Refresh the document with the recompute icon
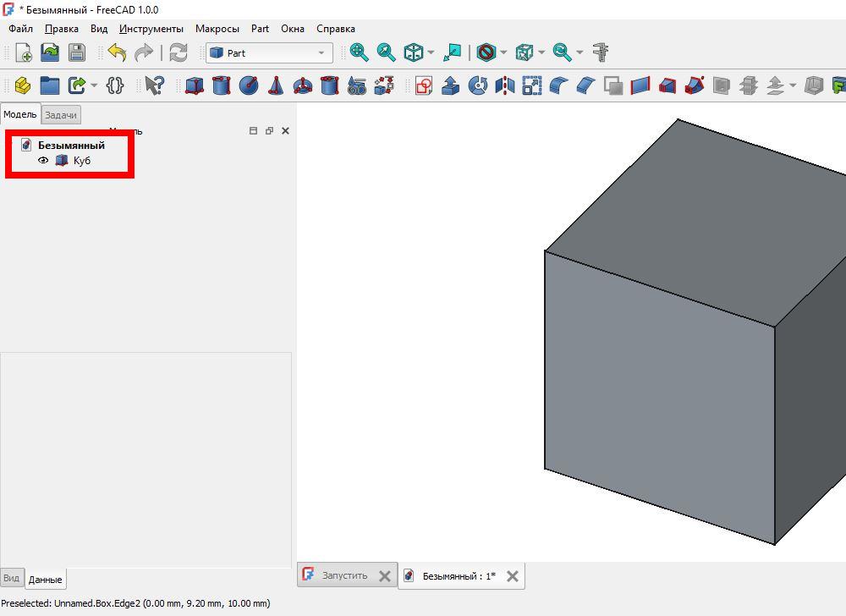The height and width of the screenshot is (616, 846). (x=178, y=52)
